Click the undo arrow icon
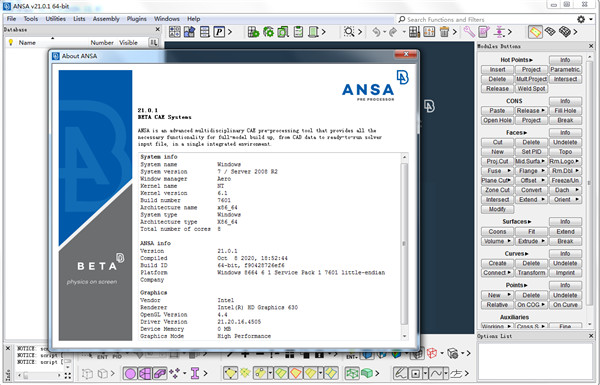This screenshot has height=385, width=600. (376, 32)
